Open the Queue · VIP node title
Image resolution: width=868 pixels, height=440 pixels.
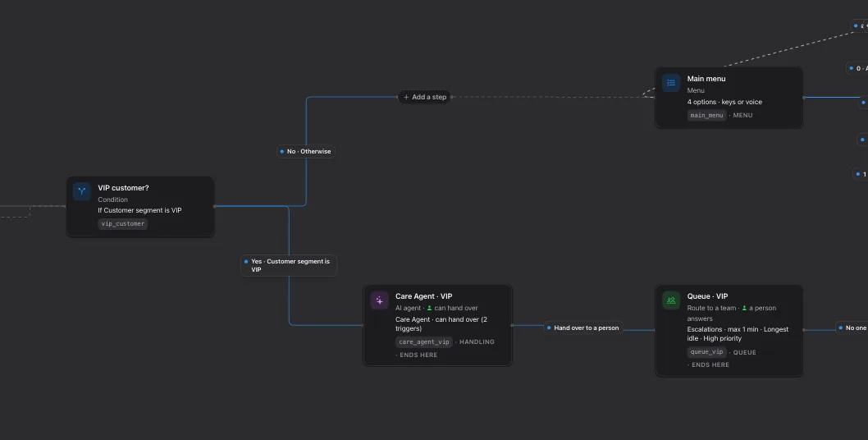point(707,296)
